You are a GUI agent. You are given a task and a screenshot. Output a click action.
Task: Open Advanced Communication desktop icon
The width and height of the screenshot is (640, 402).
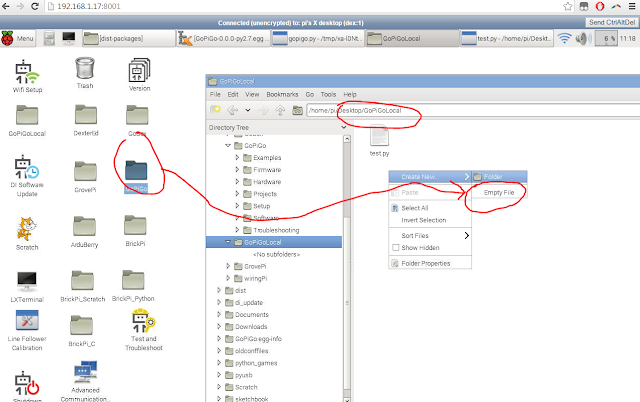[x=85, y=381]
